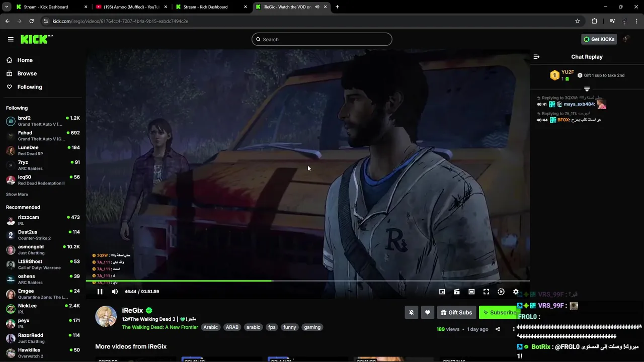Open NickLee recommended channel
The height and width of the screenshot is (362, 644).
(x=43, y=309)
